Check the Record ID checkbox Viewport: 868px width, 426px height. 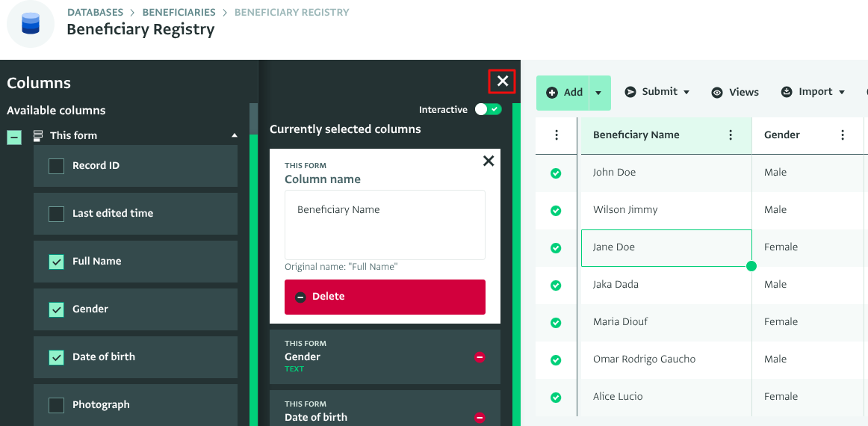pos(57,166)
